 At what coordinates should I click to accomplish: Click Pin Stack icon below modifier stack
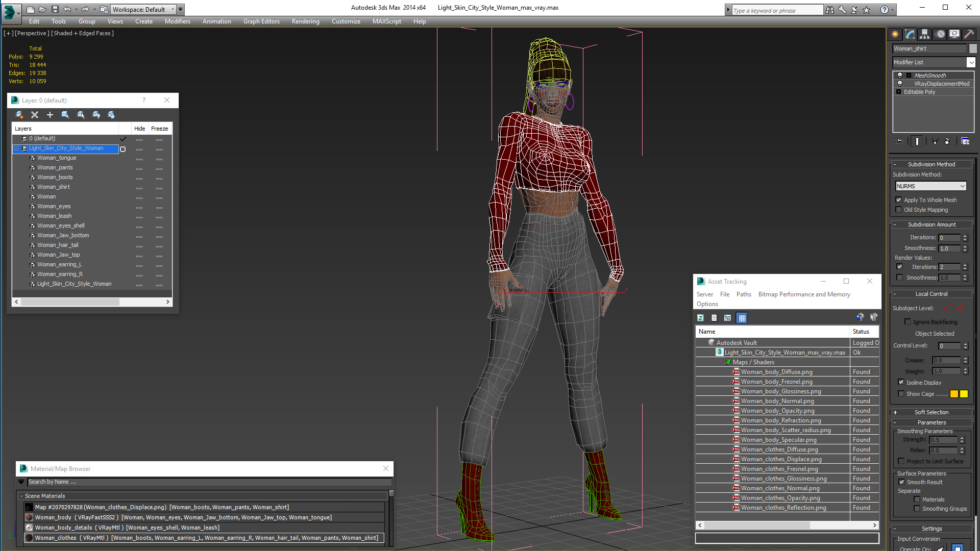point(899,141)
